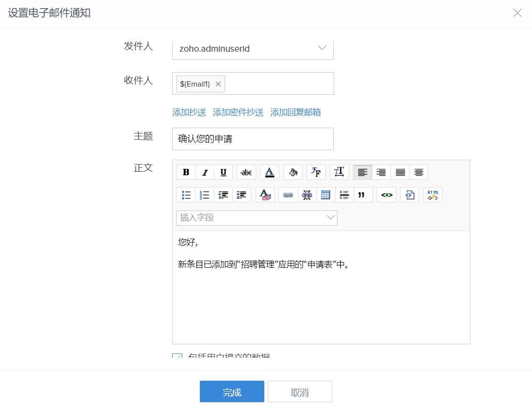Click the 添加抄送 link

point(189,112)
